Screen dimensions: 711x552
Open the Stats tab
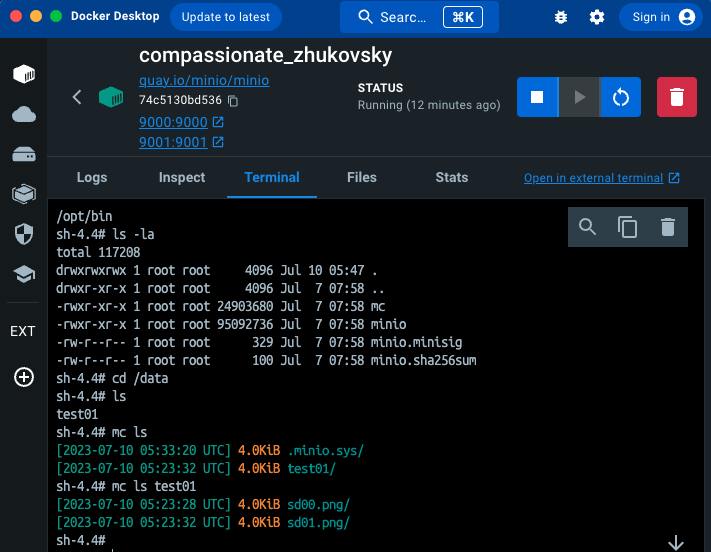[x=452, y=177]
